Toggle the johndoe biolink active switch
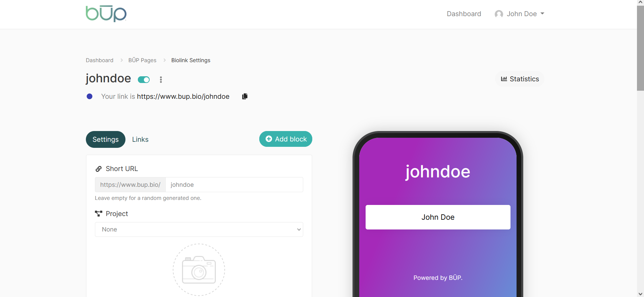 click(144, 80)
